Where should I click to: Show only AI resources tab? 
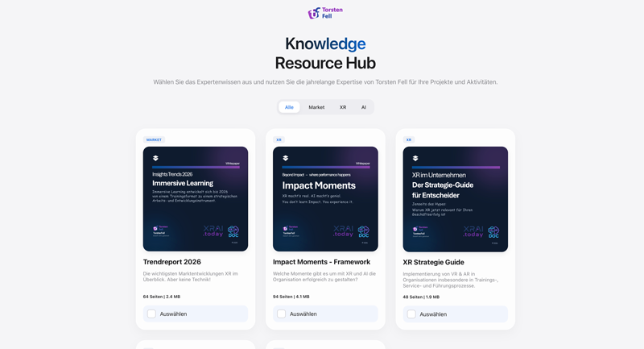(363, 107)
